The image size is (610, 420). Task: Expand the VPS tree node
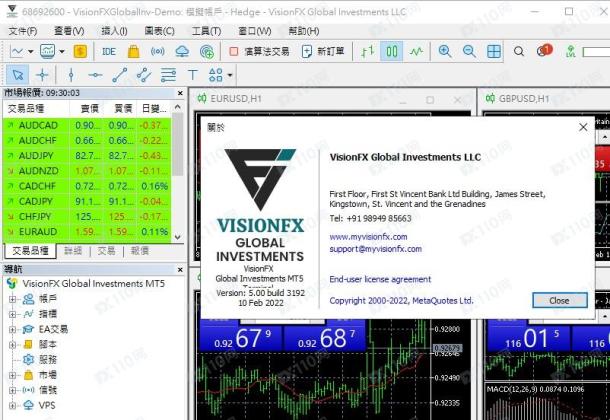pos(12,406)
